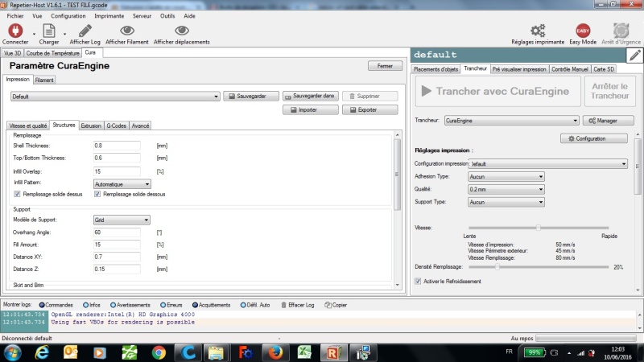Click Effacer Log trash icon
Viewport: 644px width, 362px height.
tap(284, 305)
